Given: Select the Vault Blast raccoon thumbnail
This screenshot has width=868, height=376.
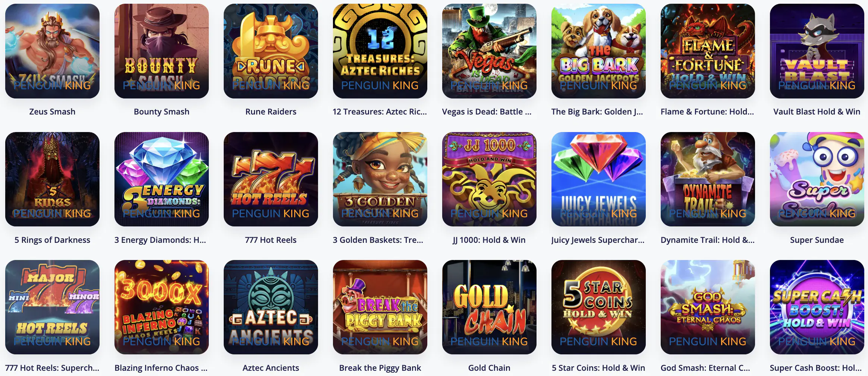Looking at the screenshot, I should [x=817, y=51].
